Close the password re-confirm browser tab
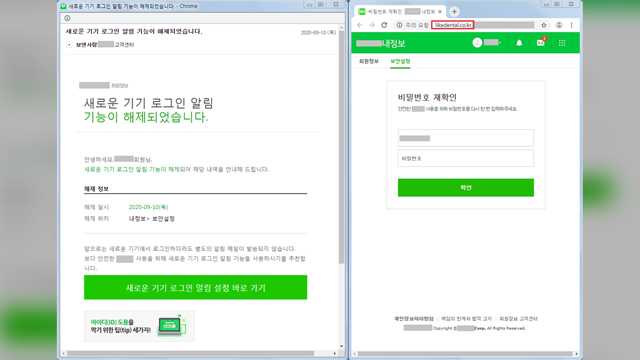This screenshot has height=360, width=640. [x=440, y=11]
